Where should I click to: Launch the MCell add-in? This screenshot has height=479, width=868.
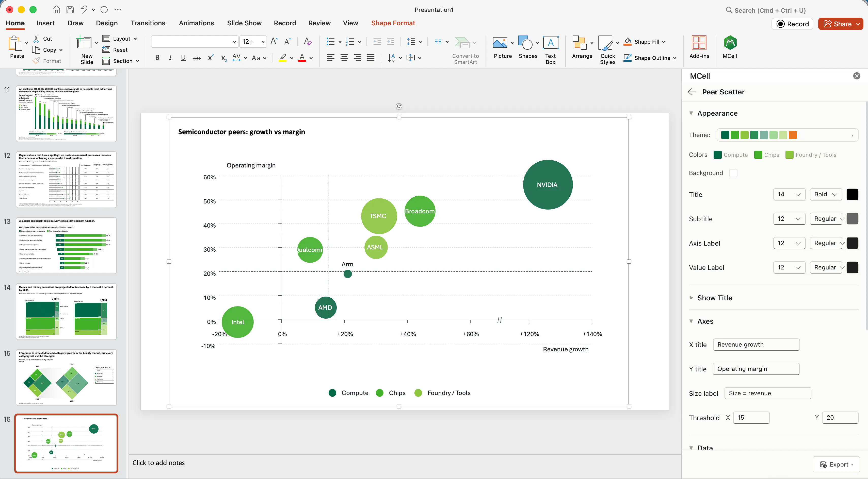730,47
